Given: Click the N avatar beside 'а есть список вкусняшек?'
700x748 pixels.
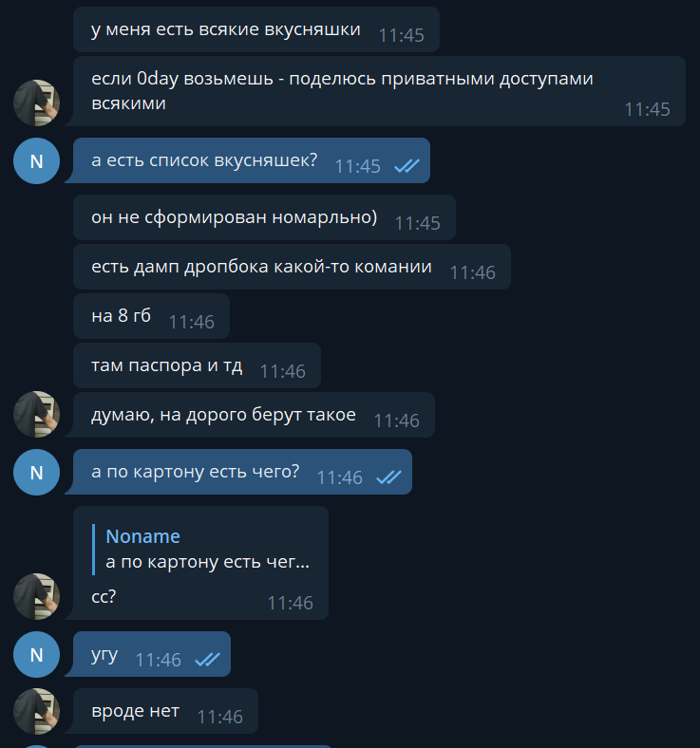Looking at the screenshot, I should coord(36,160).
